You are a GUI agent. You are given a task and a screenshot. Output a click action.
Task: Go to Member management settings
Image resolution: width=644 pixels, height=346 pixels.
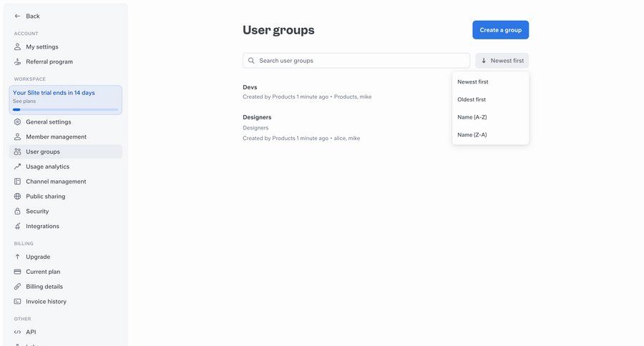pos(56,137)
